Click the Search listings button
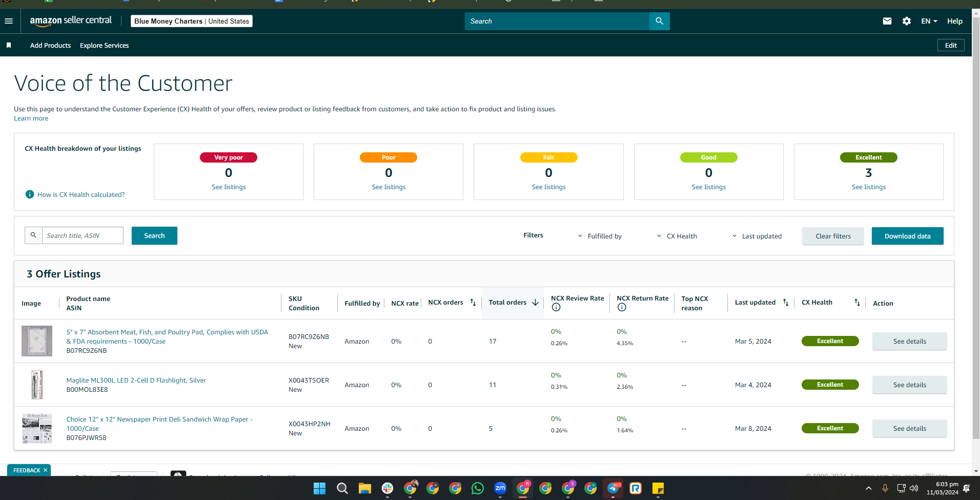Viewport: 980px width, 500px height. 154,235
